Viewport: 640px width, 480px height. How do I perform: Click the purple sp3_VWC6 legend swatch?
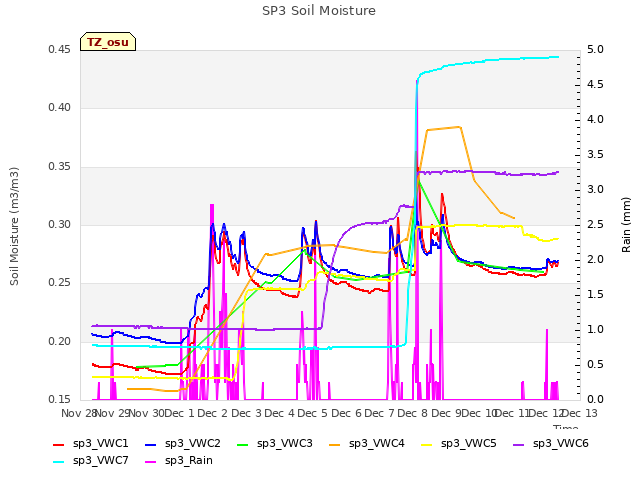(x=519, y=444)
